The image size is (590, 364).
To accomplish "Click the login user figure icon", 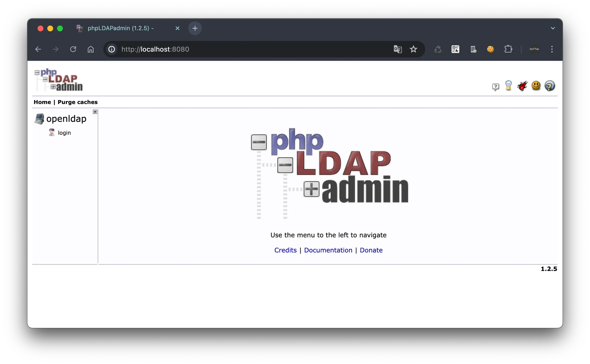I will click(x=52, y=132).
